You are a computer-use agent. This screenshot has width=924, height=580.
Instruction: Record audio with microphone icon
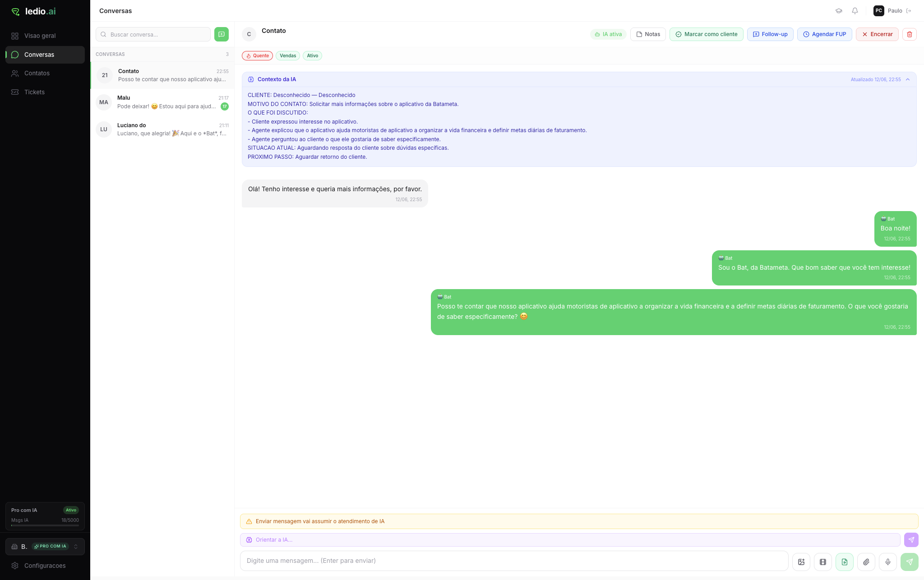pyautogui.click(x=888, y=562)
